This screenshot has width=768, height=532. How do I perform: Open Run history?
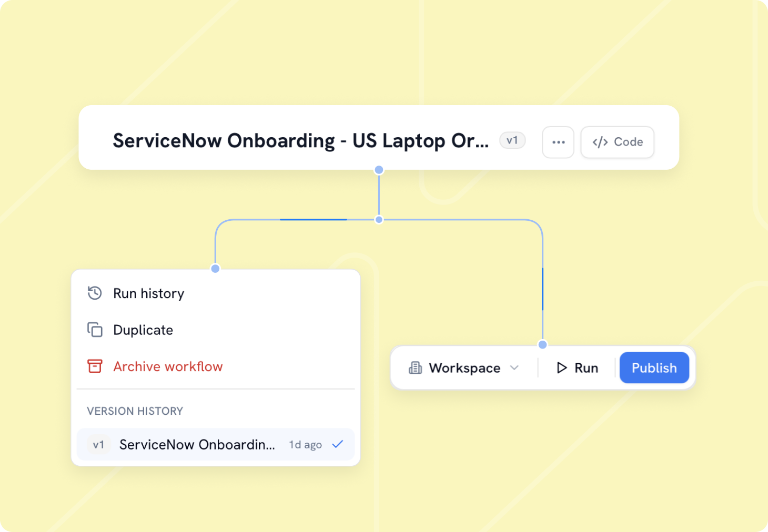[216, 293]
